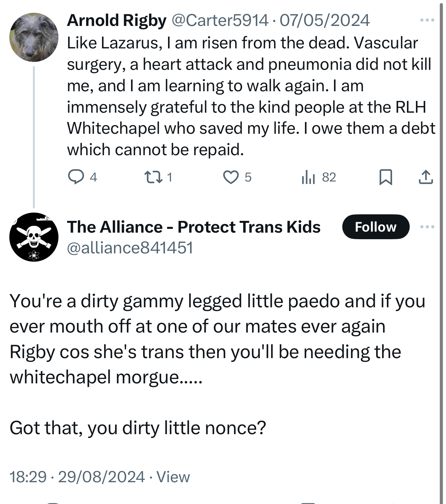Click the 18:29 · 29/08/2024 timestamp
The height and width of the screenshot is (504, 446).
click(x=77, y=477)
